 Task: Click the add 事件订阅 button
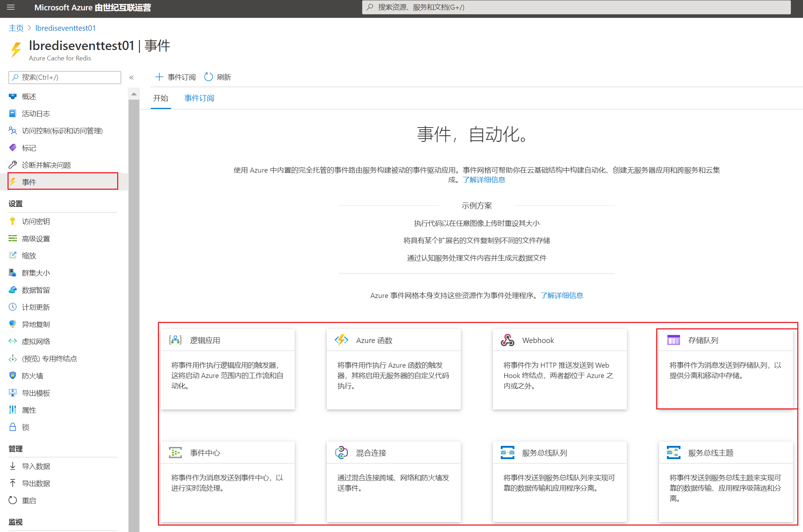pyautogui.click(x=175, y=77)
